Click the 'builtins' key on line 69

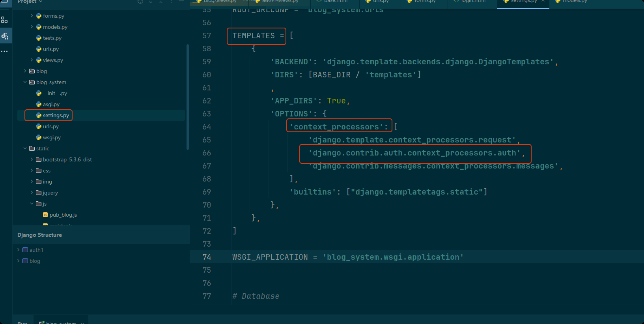click(x=313, y=192)
